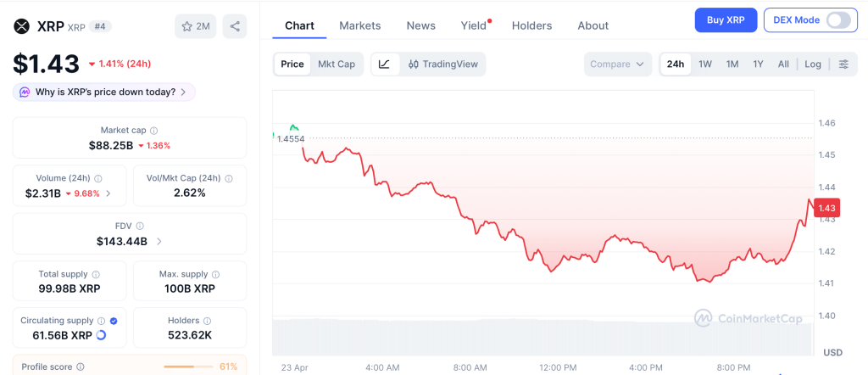Toggle DEX Mode switch

point(837,20)
